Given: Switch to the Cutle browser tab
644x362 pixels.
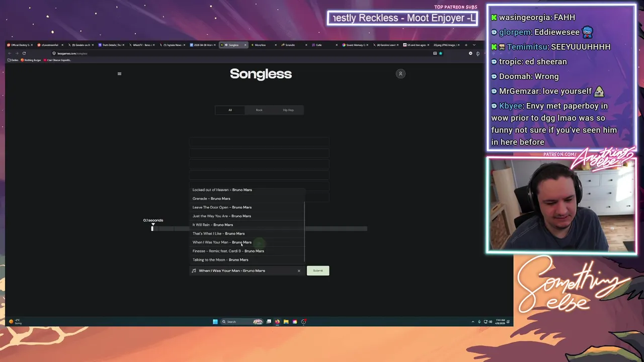Looking at the screenshot, I should [x=324, y=45].
